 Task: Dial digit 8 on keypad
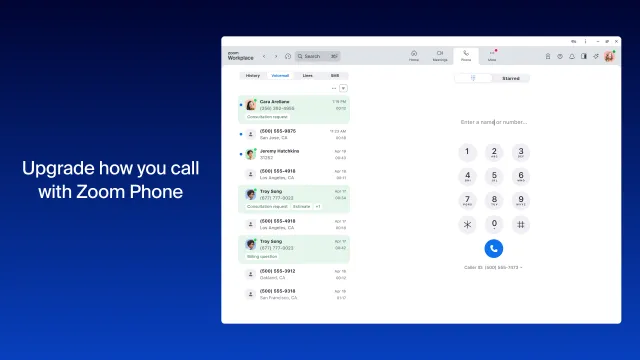pos(494,200)
